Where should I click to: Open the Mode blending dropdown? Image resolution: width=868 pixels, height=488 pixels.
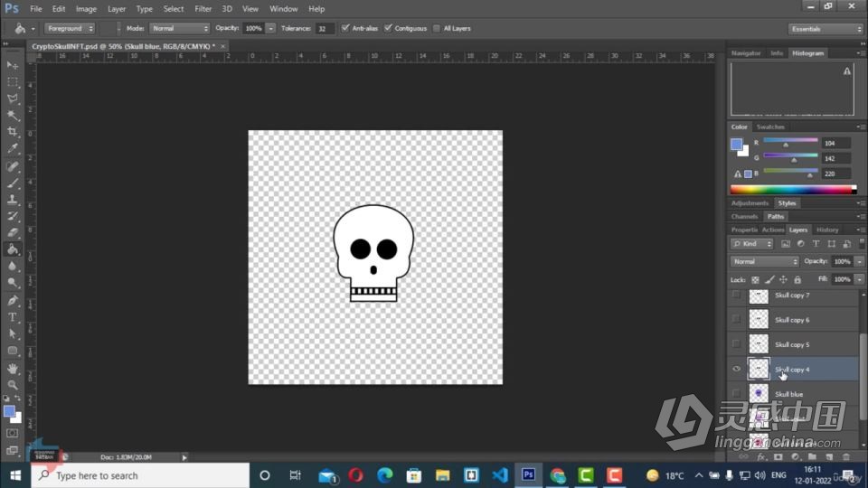179,28
